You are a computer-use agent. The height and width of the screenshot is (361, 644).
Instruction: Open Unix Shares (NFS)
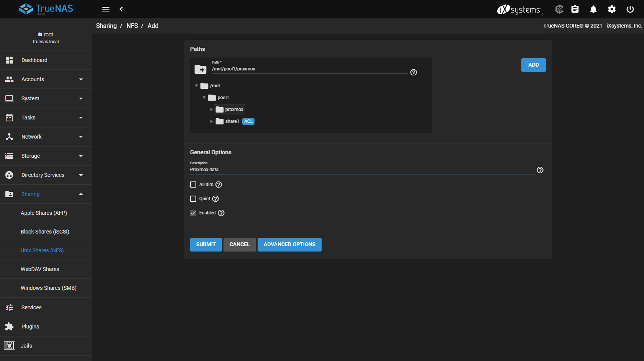[42, 250]
